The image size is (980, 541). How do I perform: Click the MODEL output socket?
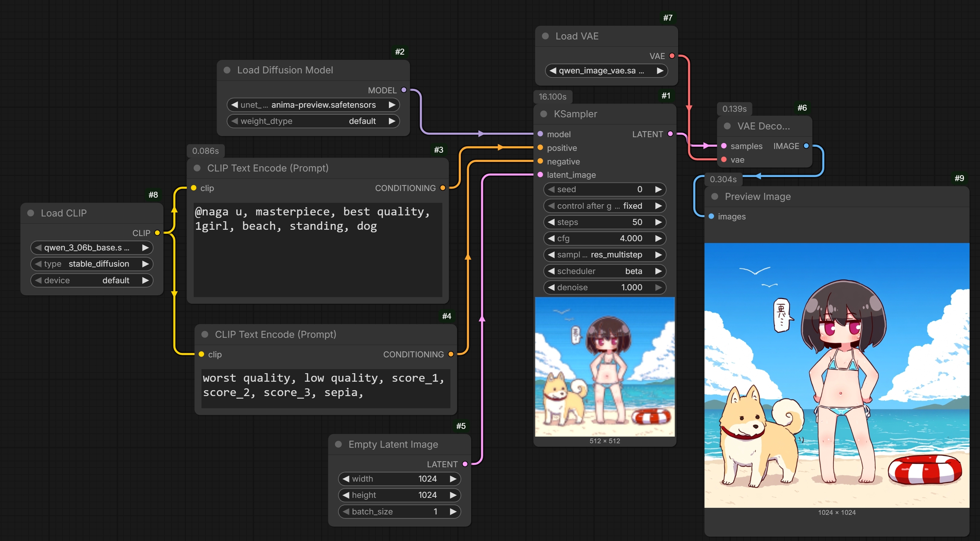pos(404,90)
